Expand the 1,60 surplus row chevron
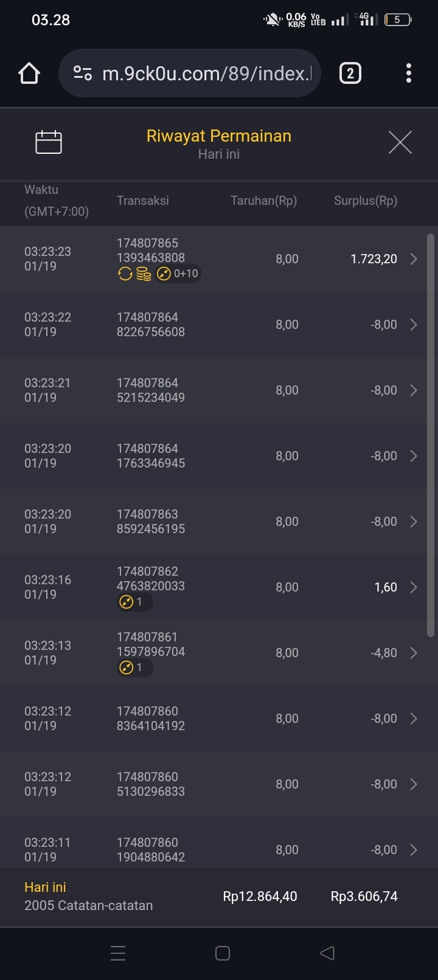Viewport: 438px width, 980px height. pyautogui.click(x=414, y=587)
